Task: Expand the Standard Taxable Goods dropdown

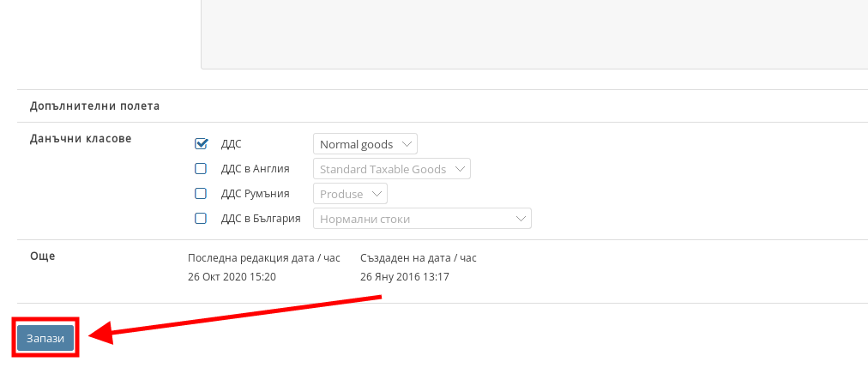Action: [392, 169]
